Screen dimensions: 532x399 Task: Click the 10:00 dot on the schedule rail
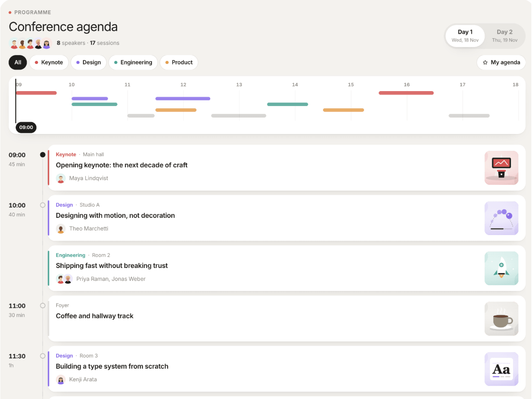point(43,205)
